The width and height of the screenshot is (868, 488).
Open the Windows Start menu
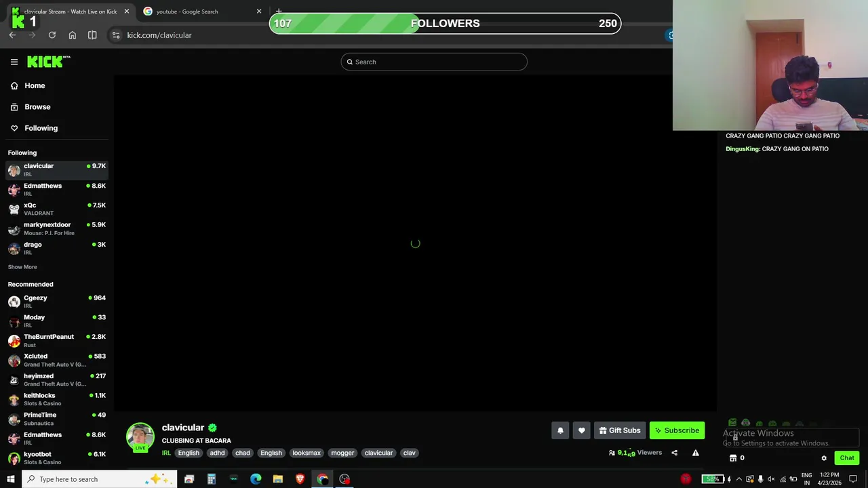(x=10, y=479)
